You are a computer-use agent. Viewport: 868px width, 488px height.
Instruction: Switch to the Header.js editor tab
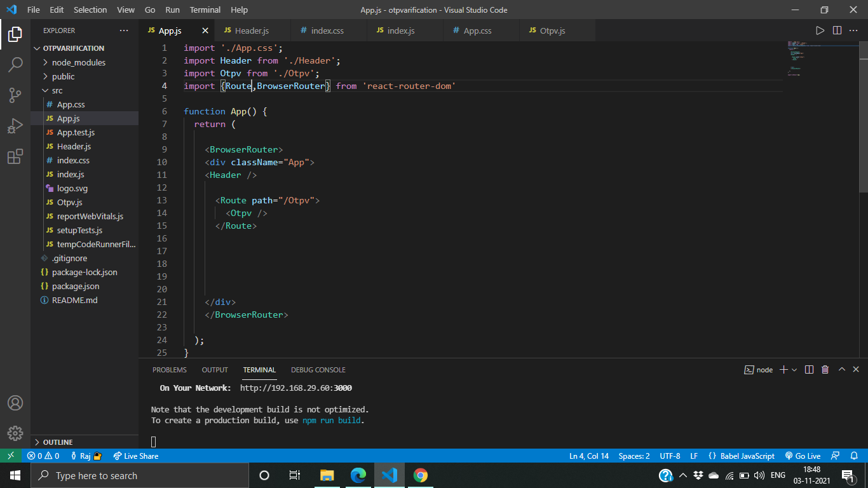pos(253,30)
